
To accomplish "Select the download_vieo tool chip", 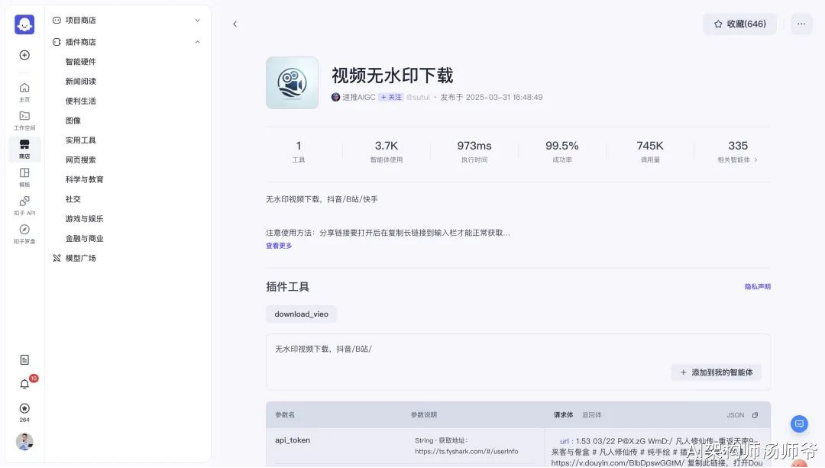I will (x=301, y=314).
